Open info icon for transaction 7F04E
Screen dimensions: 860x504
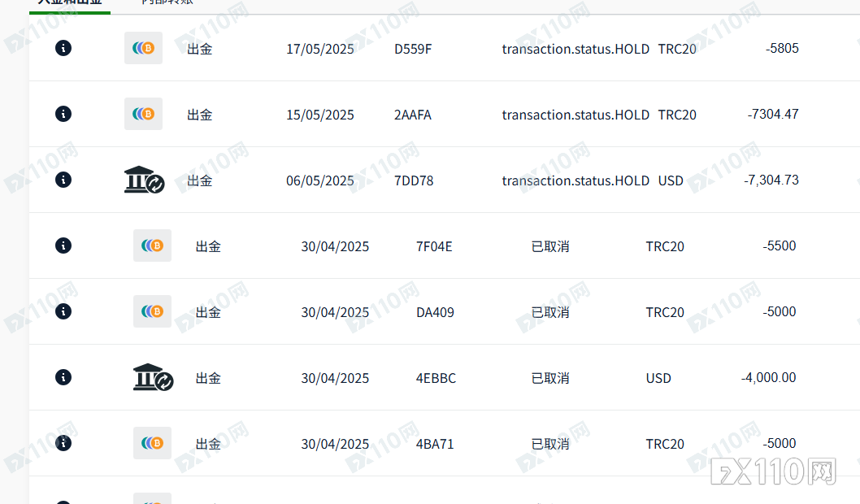63,245
